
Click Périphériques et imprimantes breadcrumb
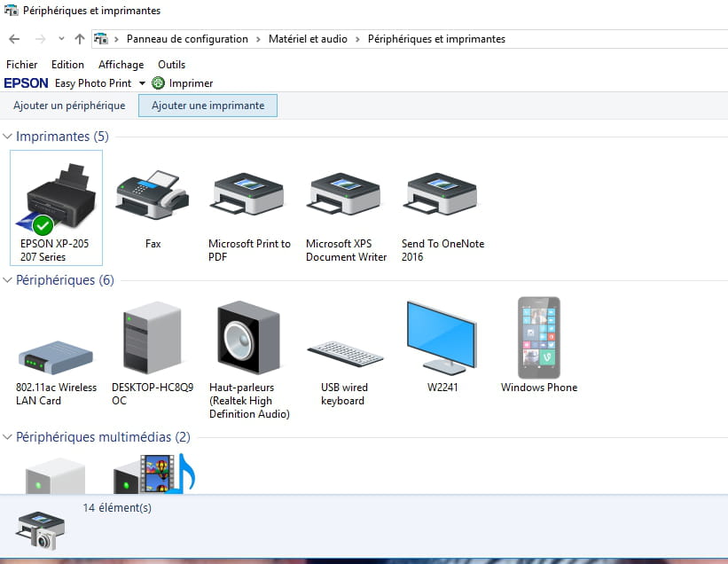pyautogui.click(x=436, y=39)
